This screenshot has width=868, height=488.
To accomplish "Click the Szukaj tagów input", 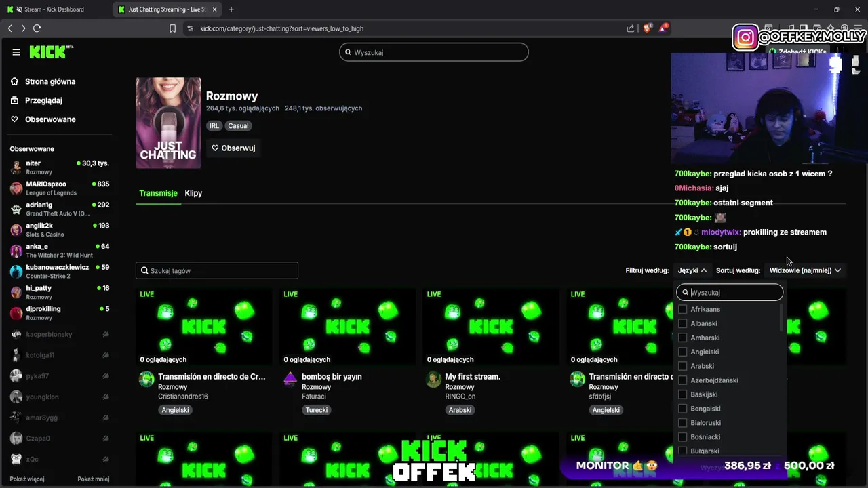I will click(217, 270).
